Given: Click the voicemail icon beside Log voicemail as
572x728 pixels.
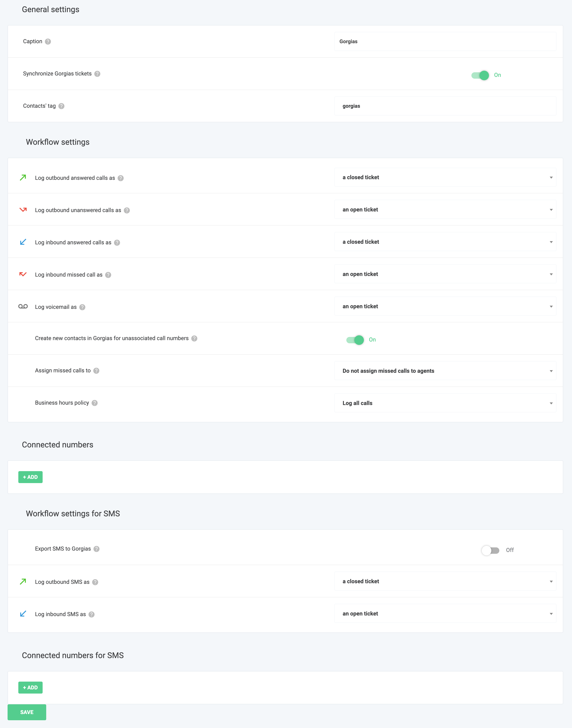Looking at the screenshot, I should tap(23, 306).
